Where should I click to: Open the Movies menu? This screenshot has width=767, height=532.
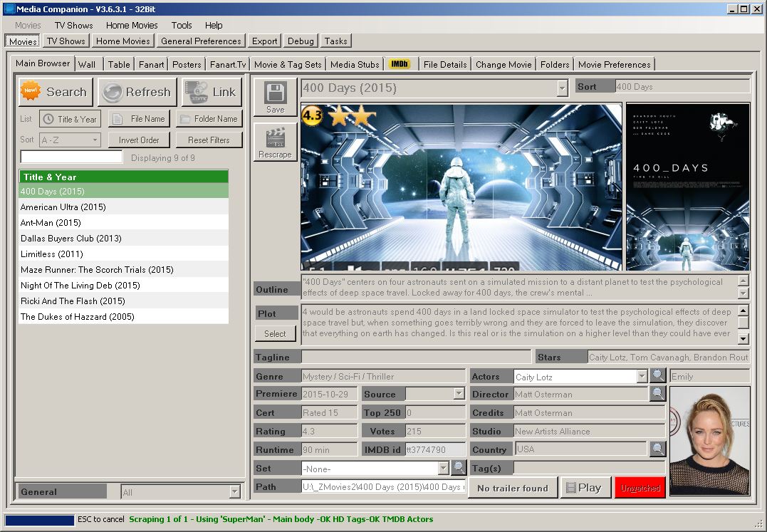[27, 25]
